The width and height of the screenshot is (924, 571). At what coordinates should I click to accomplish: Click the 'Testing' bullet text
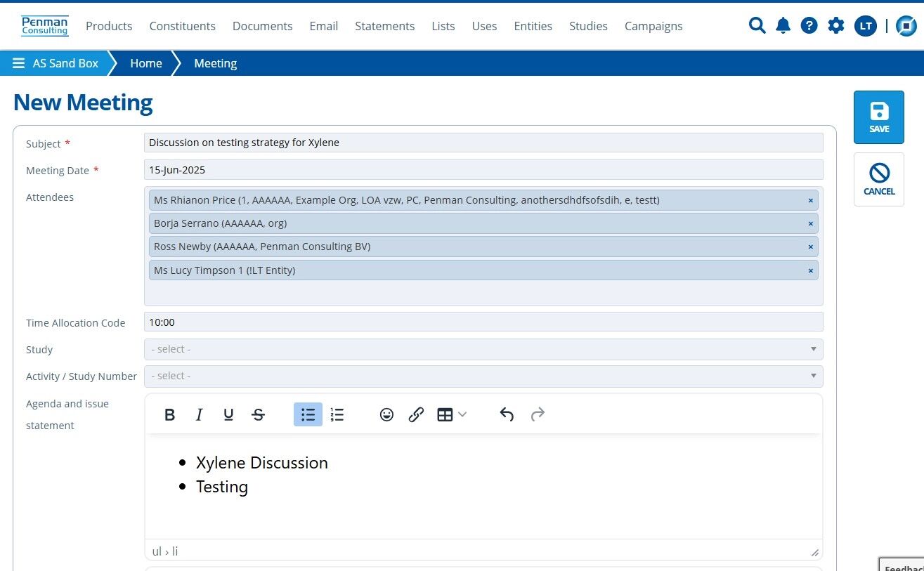tap(222, 487)
